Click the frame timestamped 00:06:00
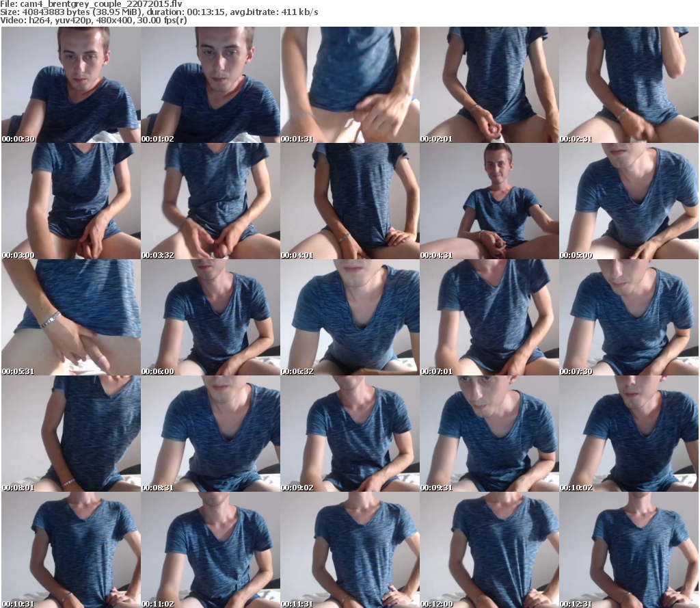 tap(211, 317)
